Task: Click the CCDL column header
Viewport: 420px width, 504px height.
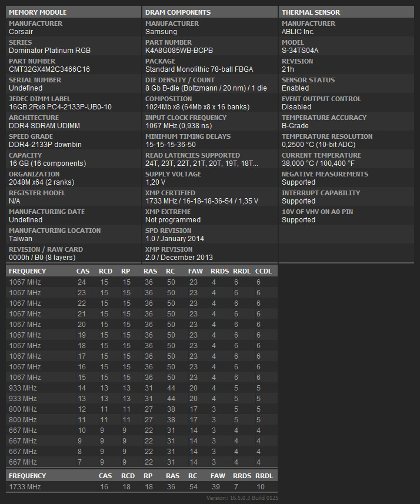Action: point(264,271)
